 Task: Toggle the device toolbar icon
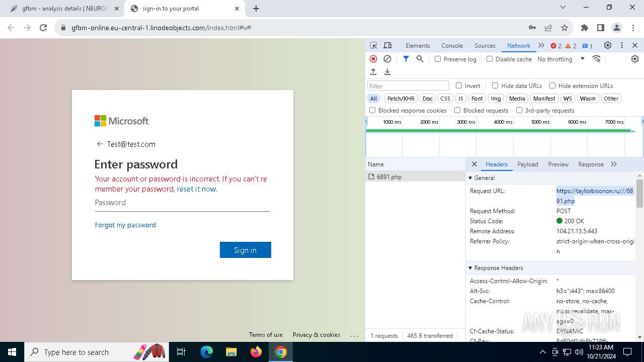pyautogui.click(x=387, y=45)
